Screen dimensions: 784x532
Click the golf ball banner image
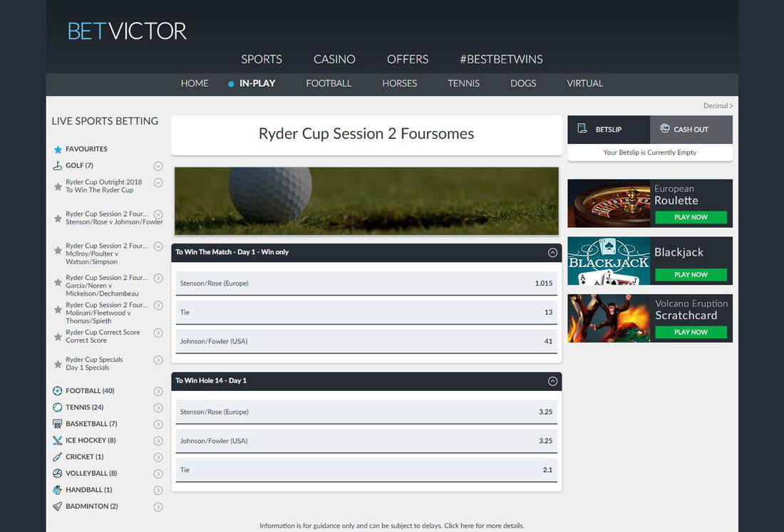(x=366, y=201)
